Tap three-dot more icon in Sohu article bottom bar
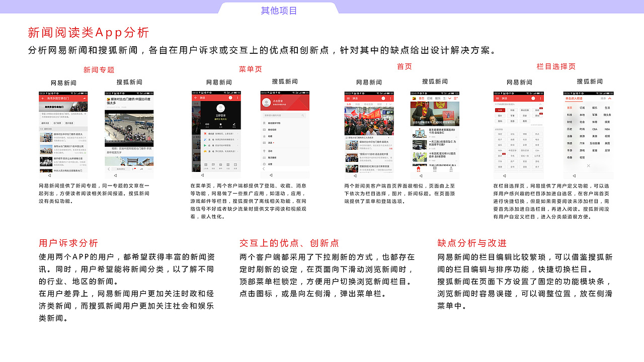Screen dimensions: 644x362 click(149, 169)
